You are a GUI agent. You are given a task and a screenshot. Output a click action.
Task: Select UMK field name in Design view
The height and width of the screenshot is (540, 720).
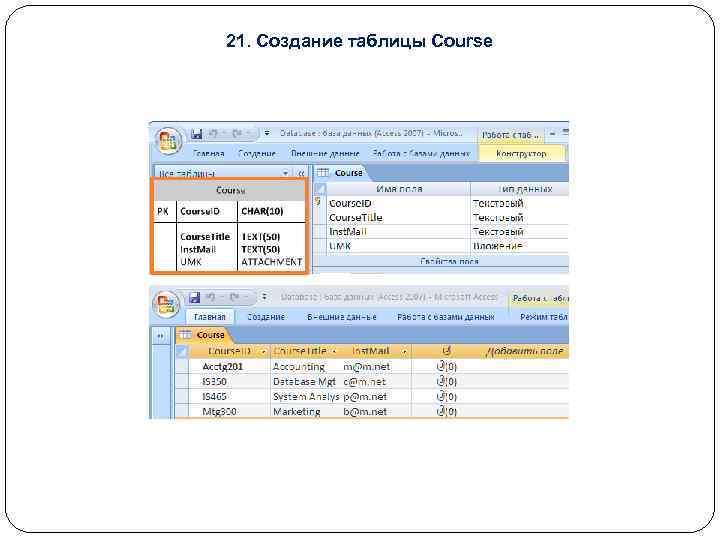[340, 246]
